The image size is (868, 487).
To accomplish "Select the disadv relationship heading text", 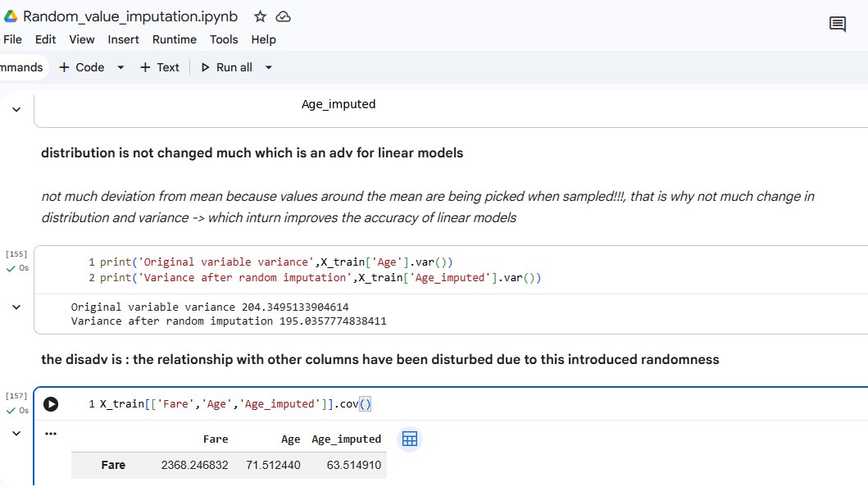I will [x=379, y=360].
